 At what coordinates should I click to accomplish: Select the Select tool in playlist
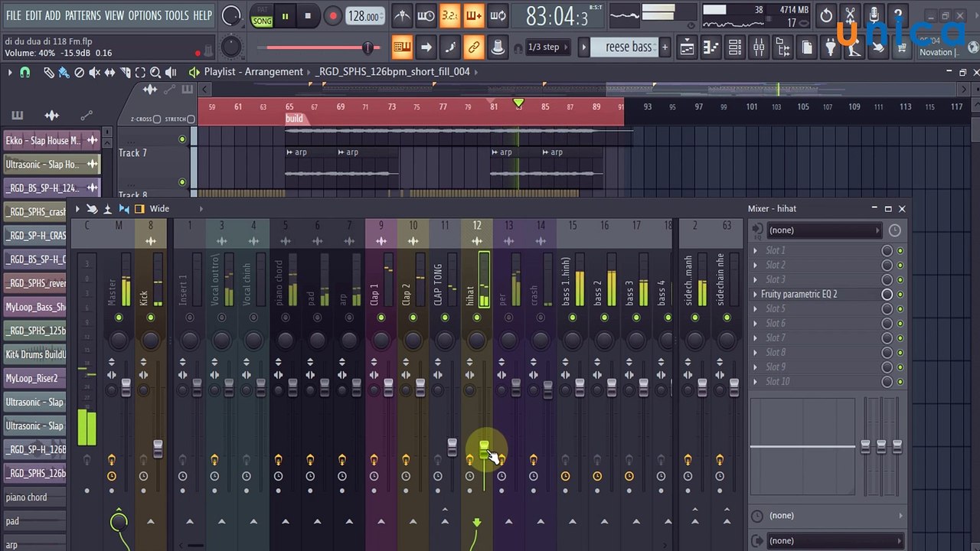(140, 72)
